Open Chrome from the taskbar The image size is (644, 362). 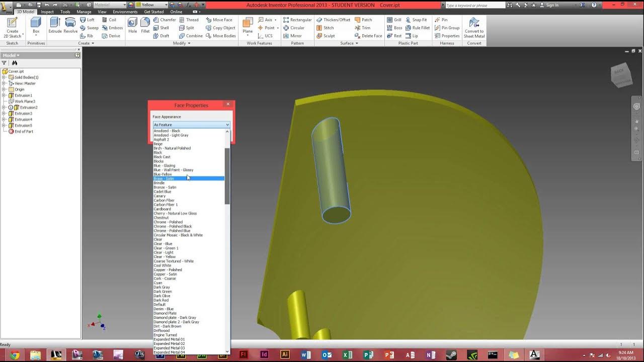pyautogui.click(x=15, y=355)
